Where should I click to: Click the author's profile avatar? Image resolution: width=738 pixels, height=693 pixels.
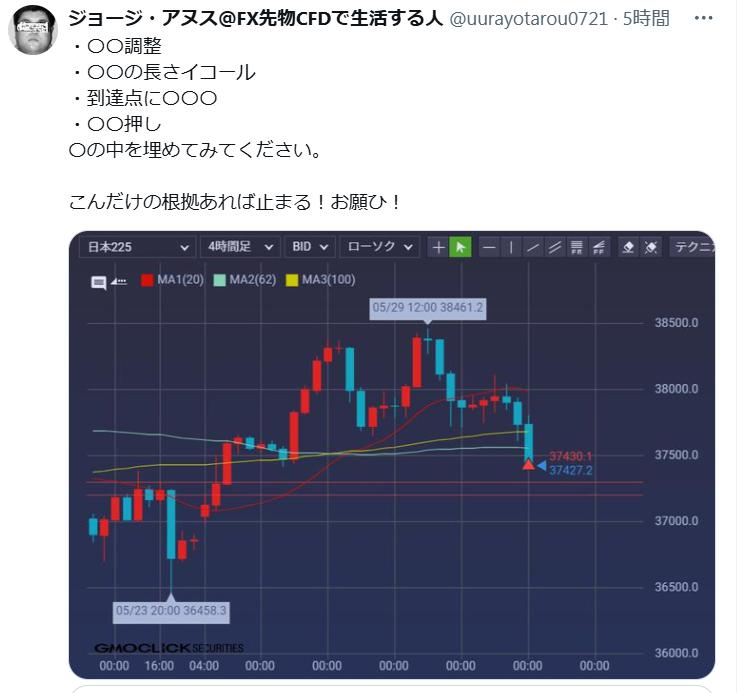click(33, 30)
